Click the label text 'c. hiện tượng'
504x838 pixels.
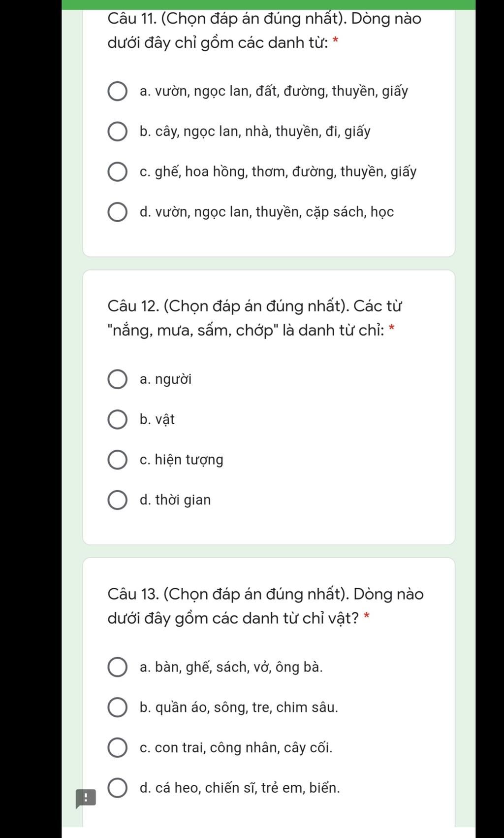(x=182, y=460)
